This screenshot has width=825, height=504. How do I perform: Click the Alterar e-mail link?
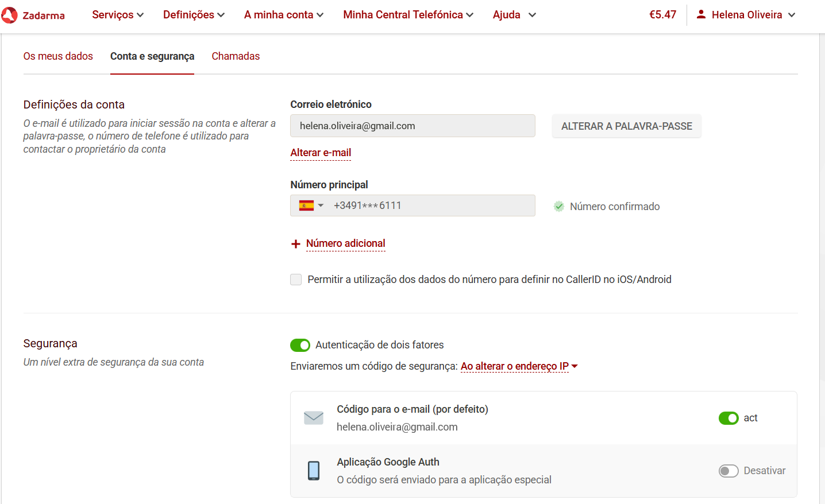(x=321, y=153)
